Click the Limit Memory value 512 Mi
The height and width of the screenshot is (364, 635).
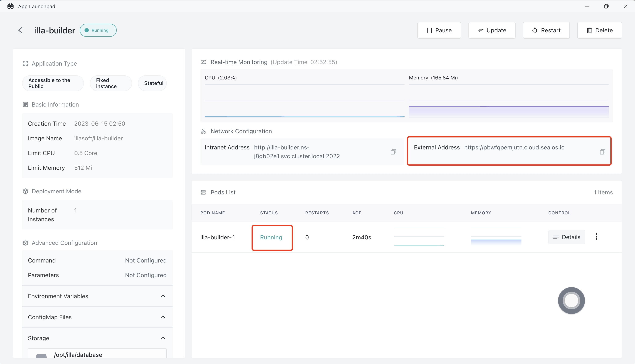tap(83, 168)
